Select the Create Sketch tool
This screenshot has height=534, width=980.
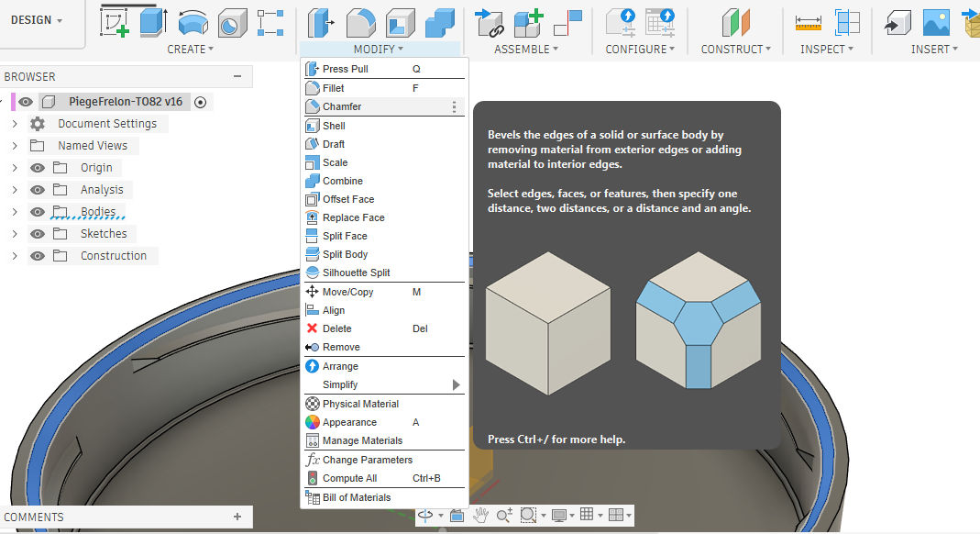click(x=115, y=22)
